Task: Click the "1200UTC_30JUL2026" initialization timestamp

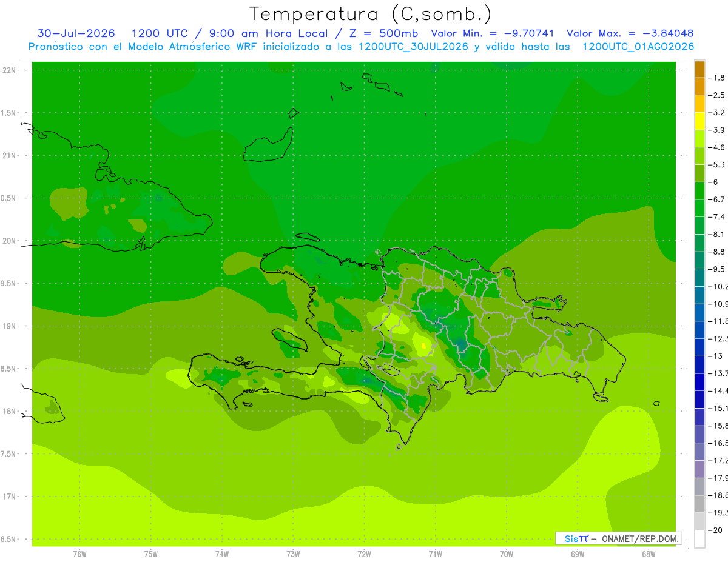Action: tap(413, 47)
